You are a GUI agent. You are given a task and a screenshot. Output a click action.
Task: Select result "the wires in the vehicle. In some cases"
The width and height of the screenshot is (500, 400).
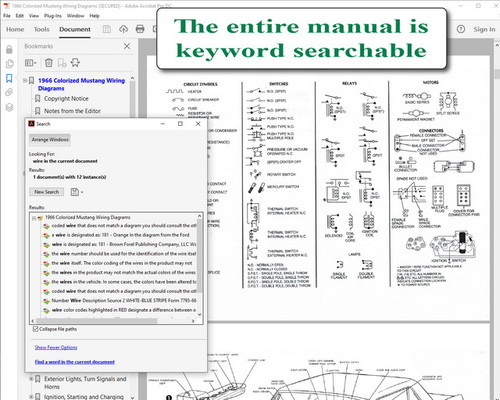(124, 282)
